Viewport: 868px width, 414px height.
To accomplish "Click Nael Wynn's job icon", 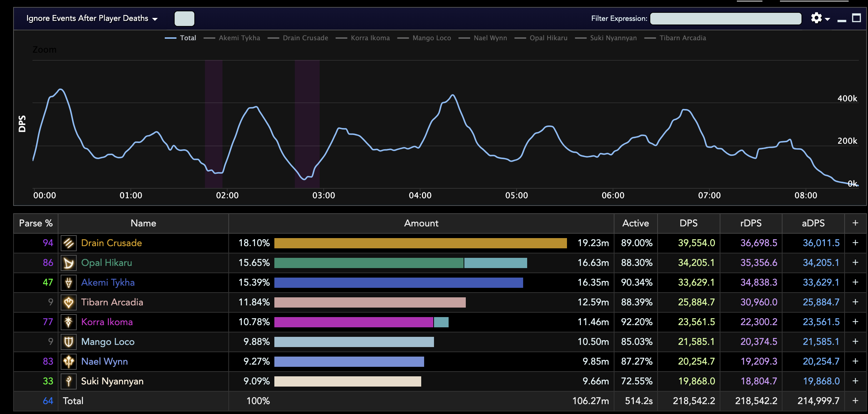I will (x=69, y=362).
